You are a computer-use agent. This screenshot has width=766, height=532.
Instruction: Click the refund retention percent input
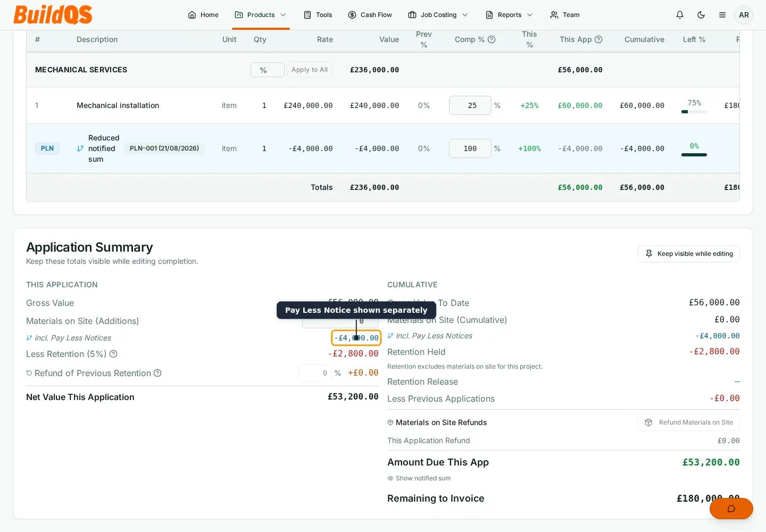(x=314, y=373)
